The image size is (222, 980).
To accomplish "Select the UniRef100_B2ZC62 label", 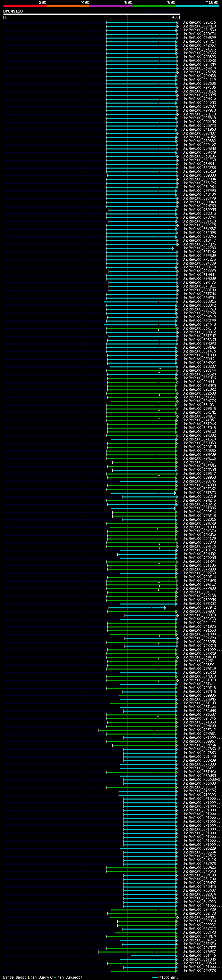I will click(199, 489).
